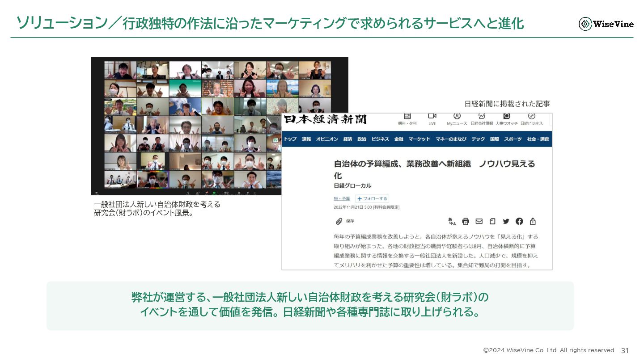
Task: Click green share-screen icon in Zoom toolbar
Action: tap(214, 193)
